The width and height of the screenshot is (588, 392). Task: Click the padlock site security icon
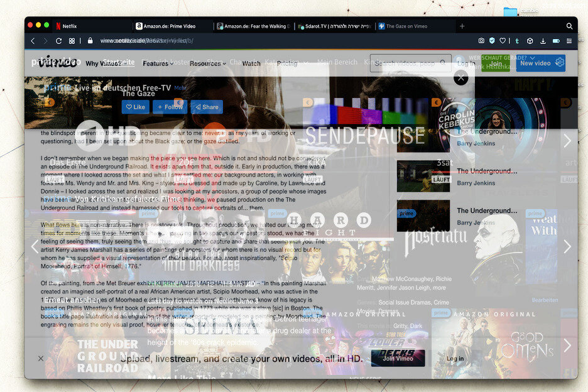pos(90,40)
